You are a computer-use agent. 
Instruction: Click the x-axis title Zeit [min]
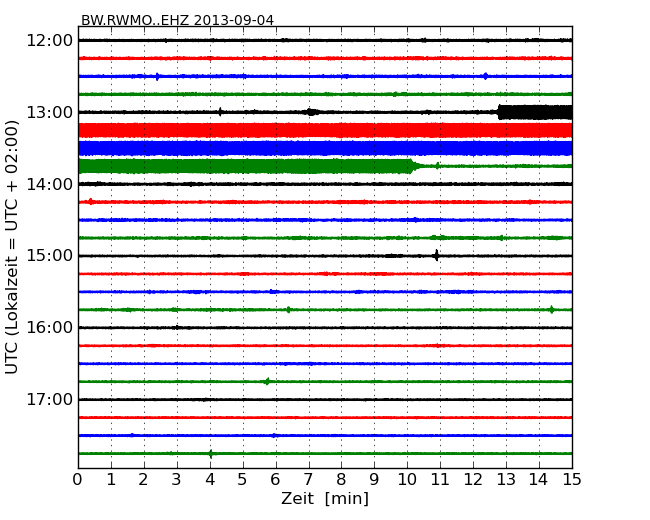coord(325,498)
